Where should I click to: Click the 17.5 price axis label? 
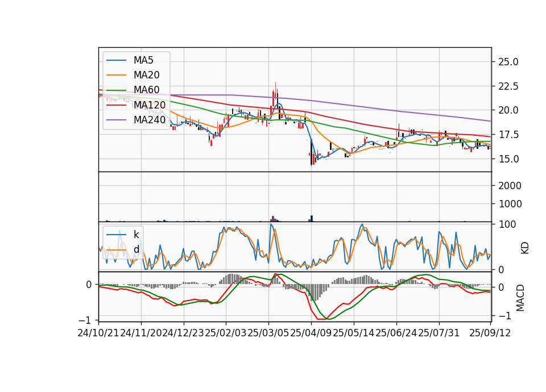(508, 135)
